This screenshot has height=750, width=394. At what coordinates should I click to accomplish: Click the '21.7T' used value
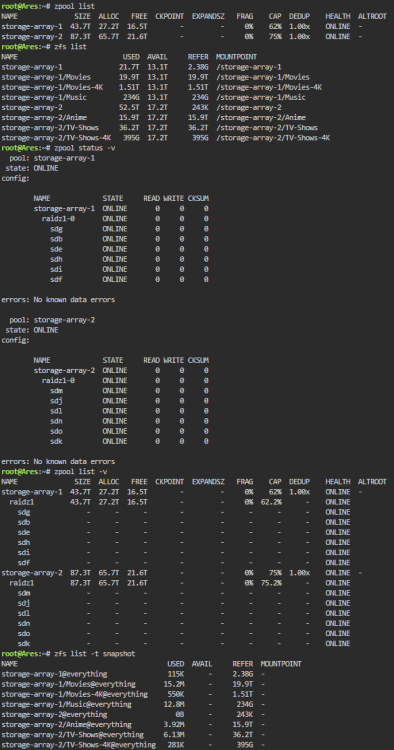130,67
